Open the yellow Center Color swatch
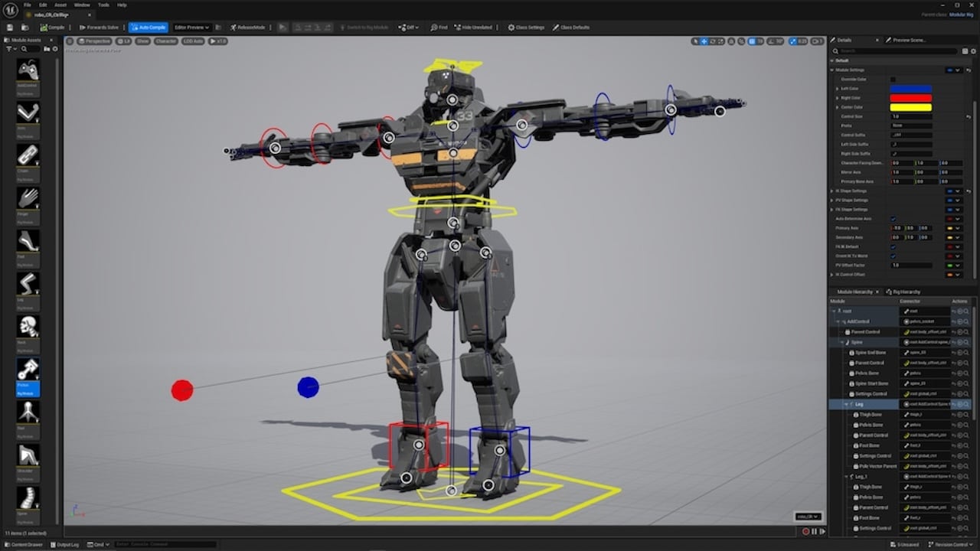Screen dimensions: 980x551 tap(911, 107)
